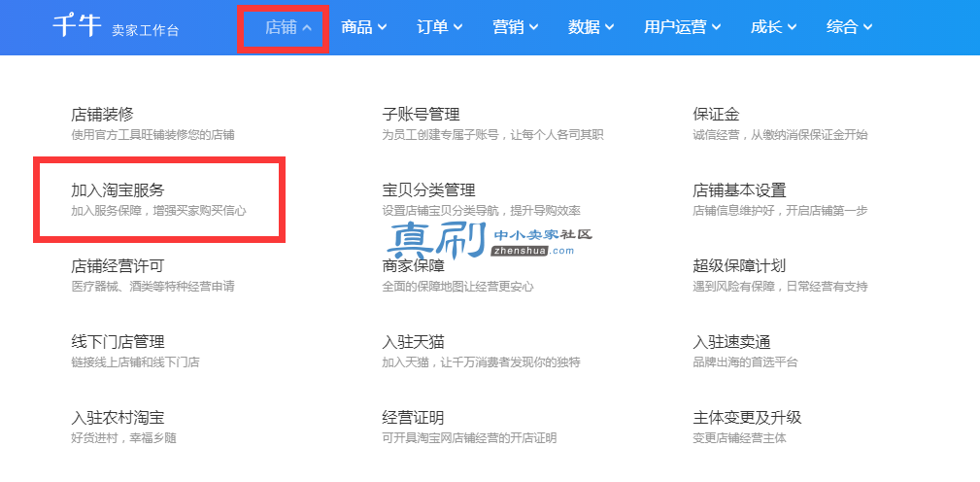Open the 成长 menu
980x482 pixels.
click(x=774, y=27)
